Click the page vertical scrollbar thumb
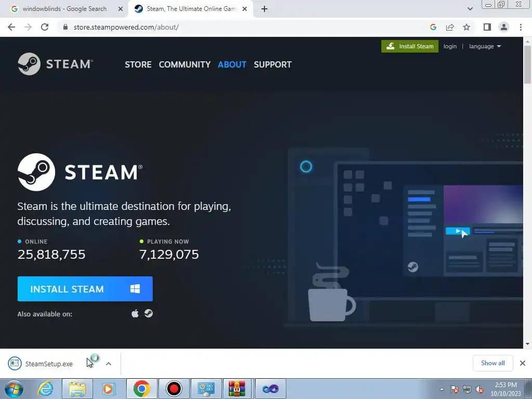This screenshot has width=532, height=399. click(527, 64)
